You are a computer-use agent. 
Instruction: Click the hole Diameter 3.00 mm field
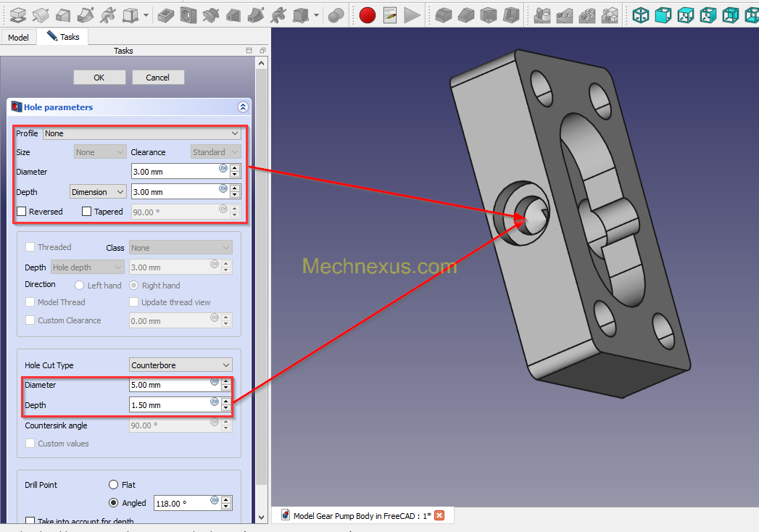point(186,171)
